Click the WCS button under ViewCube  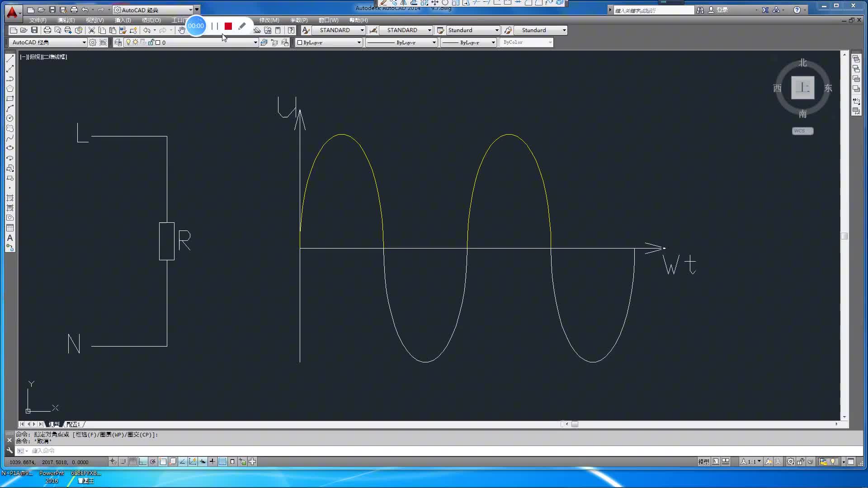[802, 131]
